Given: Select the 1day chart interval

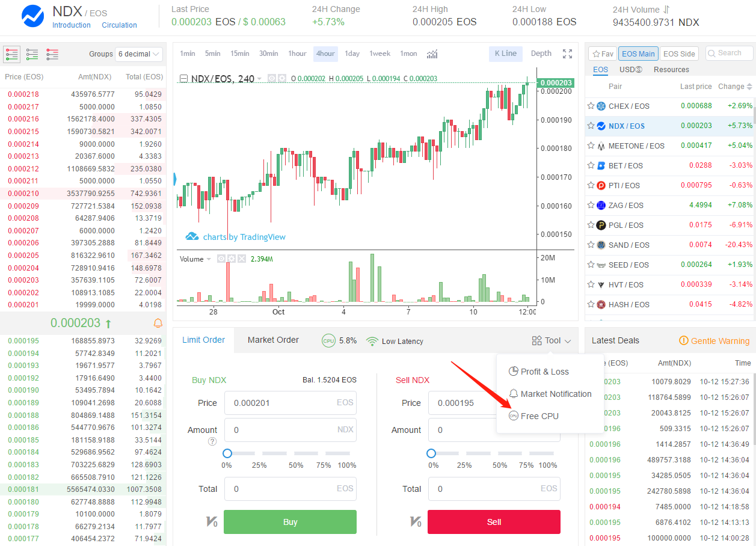Looking at the screenshot, I should tap(352, 54).
